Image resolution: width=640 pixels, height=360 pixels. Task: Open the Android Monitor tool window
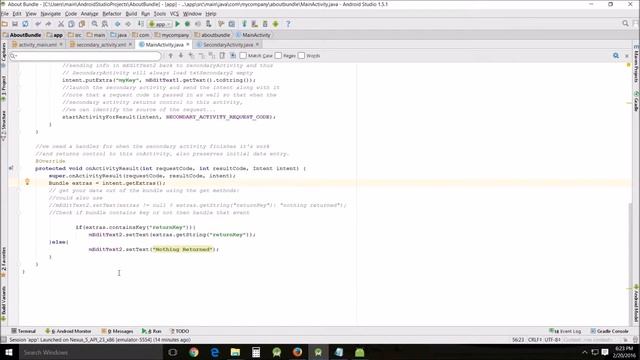68,331
